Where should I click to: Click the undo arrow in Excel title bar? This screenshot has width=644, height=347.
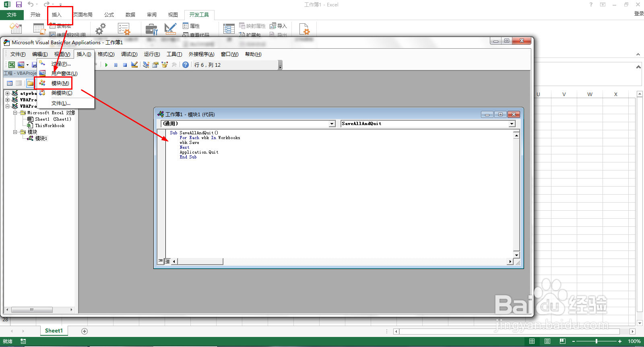point(31,4)
